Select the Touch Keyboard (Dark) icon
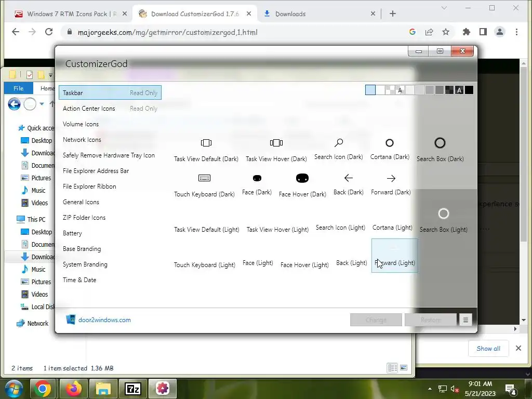The width and height of the screenshot is (532, 399). pos(204,178)
